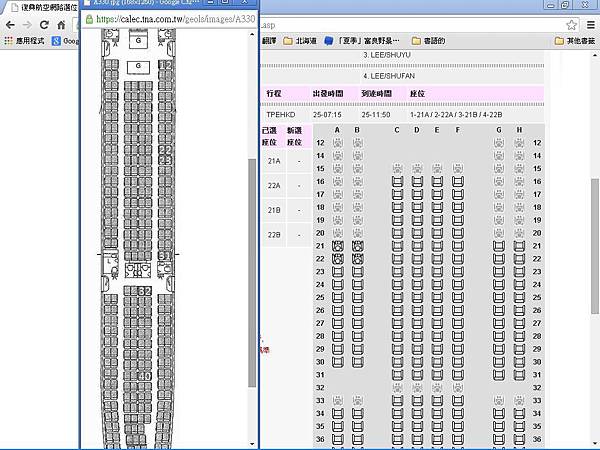Select seat 16F on seat map

click(458, 181)
